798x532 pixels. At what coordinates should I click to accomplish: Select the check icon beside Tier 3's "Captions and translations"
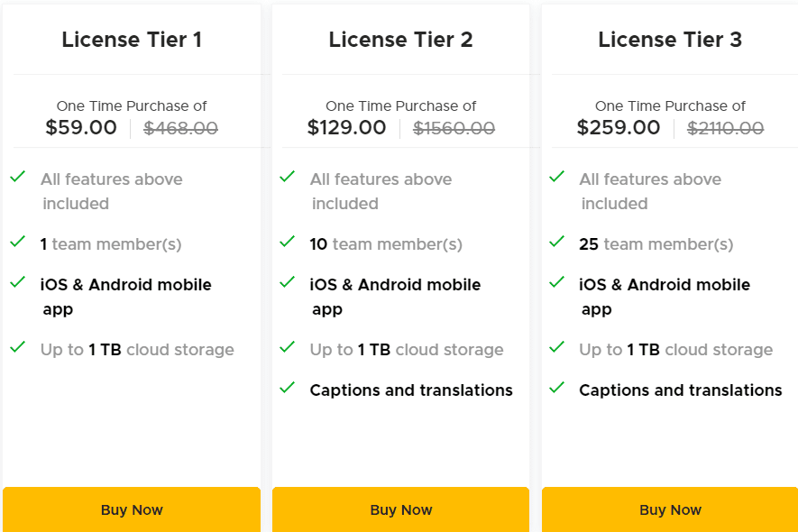(x=556, y=389)
